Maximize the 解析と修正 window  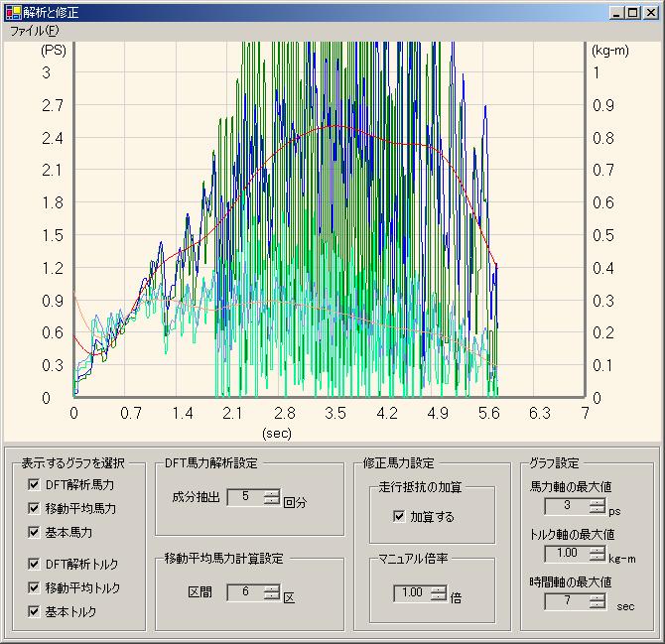(633, 13)
